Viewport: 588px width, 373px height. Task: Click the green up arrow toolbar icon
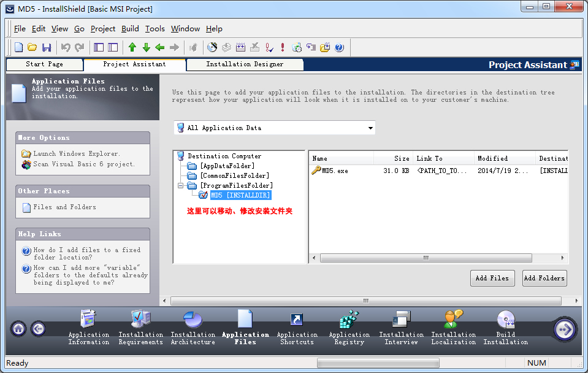pos(132,47)
